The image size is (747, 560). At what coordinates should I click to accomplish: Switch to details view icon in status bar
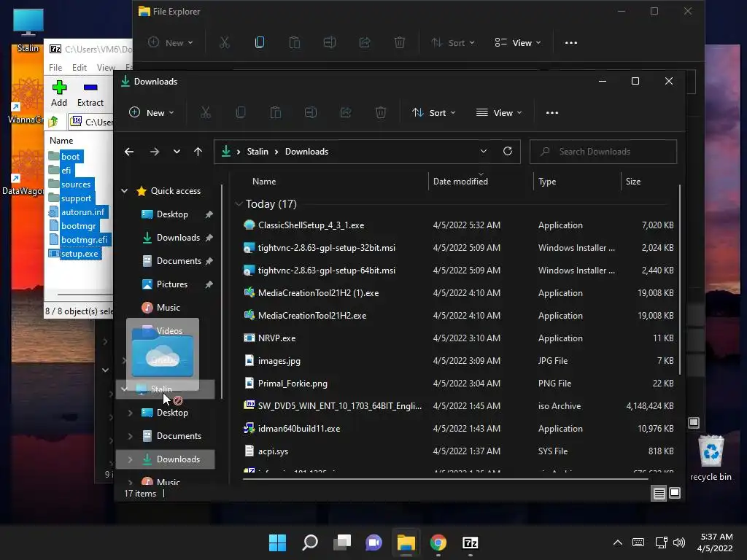659,494
